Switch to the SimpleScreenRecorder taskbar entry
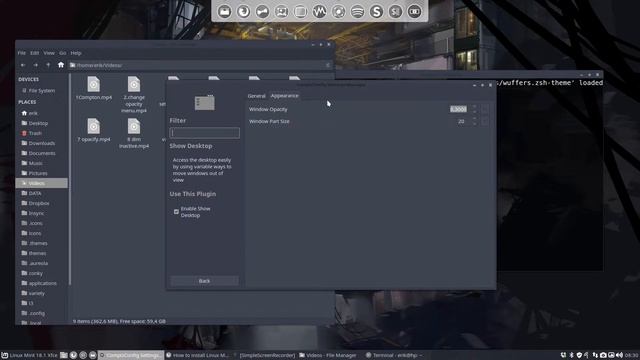 click(x=265, y=356)
